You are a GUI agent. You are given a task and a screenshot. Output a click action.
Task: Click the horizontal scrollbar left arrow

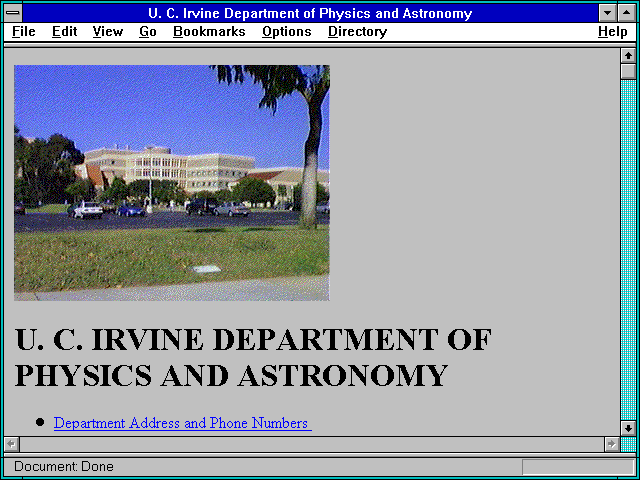pos(12,444)
